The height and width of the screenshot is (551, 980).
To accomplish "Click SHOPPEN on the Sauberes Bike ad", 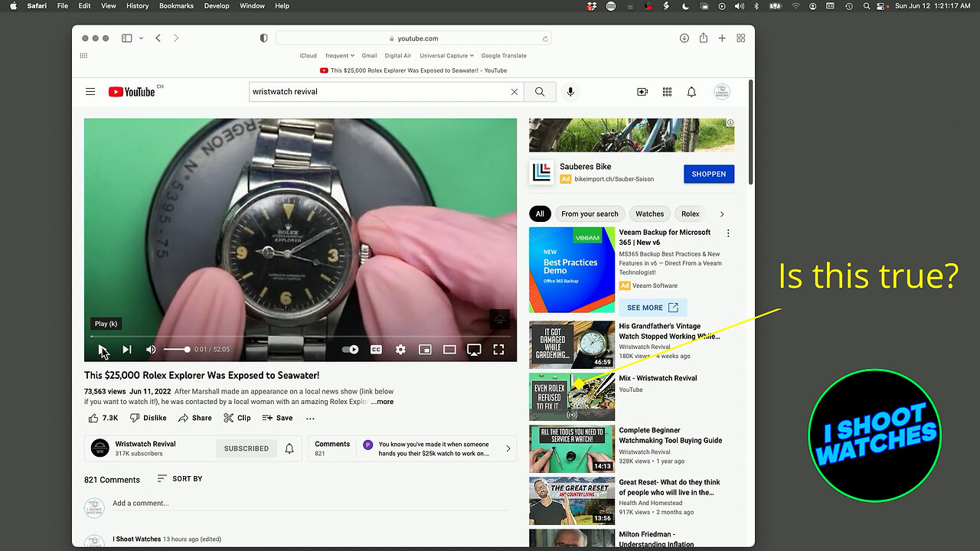I will point(709,174).
